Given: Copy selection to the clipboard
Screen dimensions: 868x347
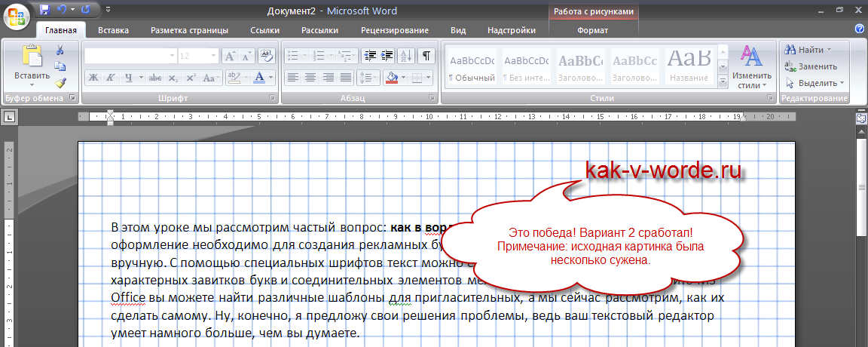Looking at the screenshot, I should [60, 66].
